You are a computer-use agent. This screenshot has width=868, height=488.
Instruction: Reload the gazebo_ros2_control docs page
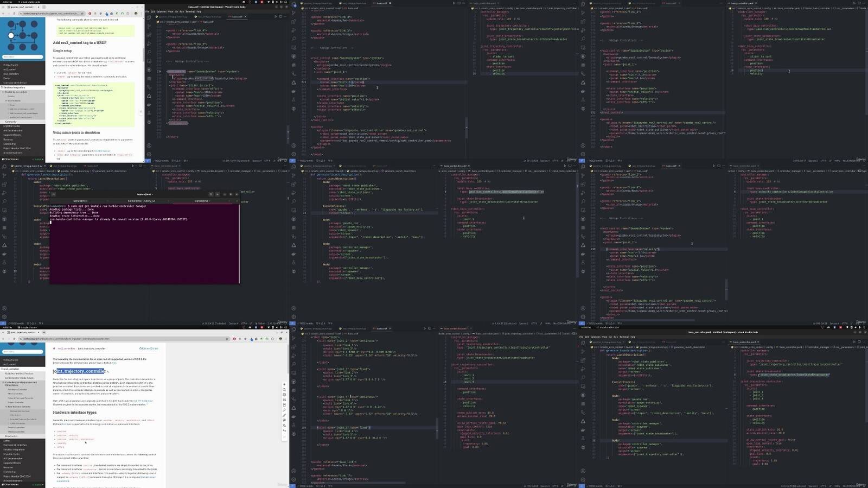pos(14,14)
